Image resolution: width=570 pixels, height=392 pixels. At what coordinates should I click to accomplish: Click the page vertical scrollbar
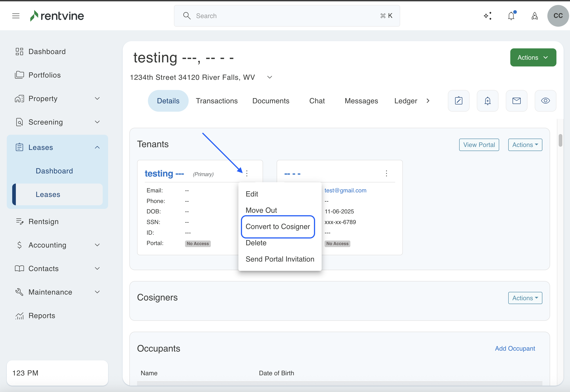coord(560,140)
